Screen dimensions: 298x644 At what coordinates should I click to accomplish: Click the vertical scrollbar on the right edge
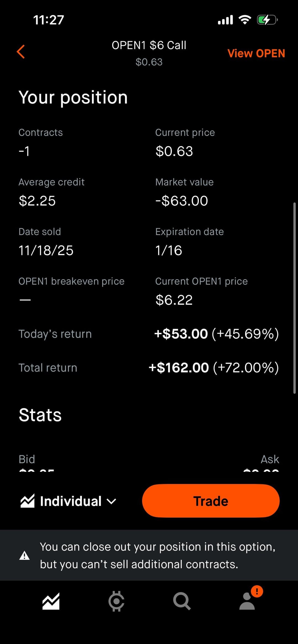[x=294, y=298]
